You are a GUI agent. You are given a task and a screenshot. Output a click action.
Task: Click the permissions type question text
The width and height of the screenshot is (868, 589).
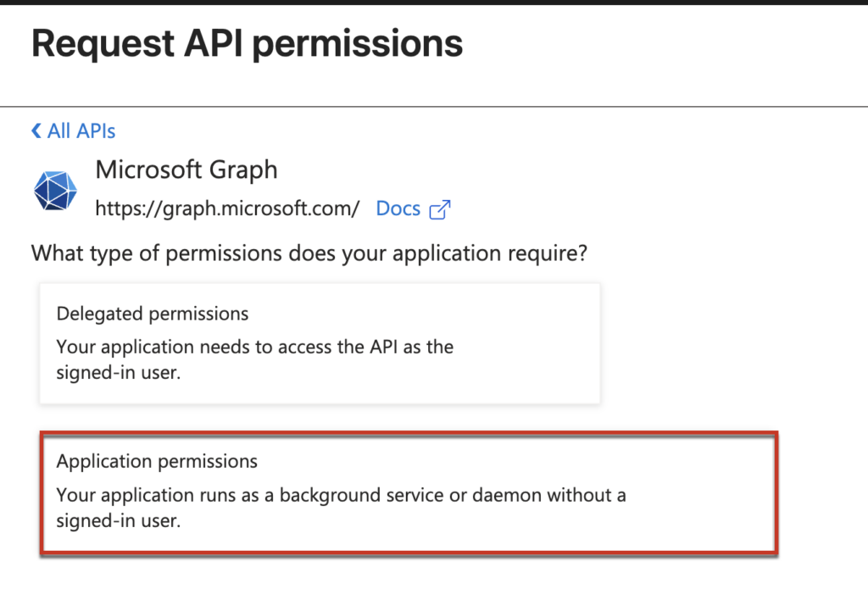309,253
